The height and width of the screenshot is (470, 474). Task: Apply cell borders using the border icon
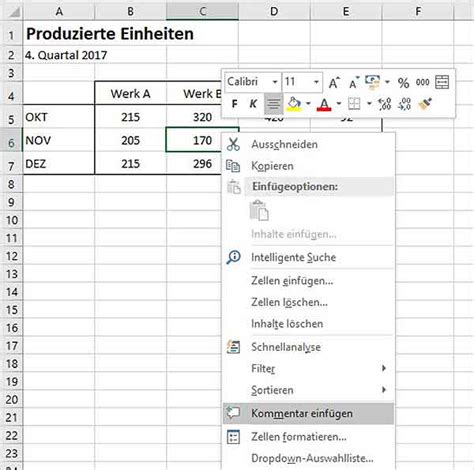click(354, 104)
